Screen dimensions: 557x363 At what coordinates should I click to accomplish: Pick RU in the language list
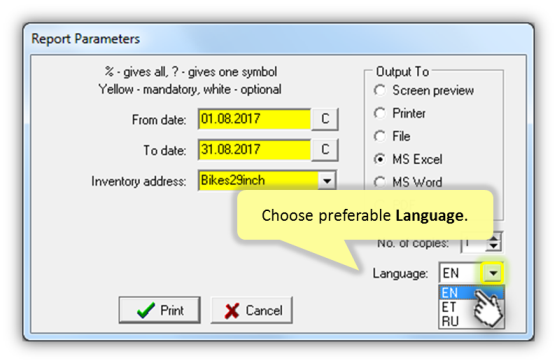(471, 321)
